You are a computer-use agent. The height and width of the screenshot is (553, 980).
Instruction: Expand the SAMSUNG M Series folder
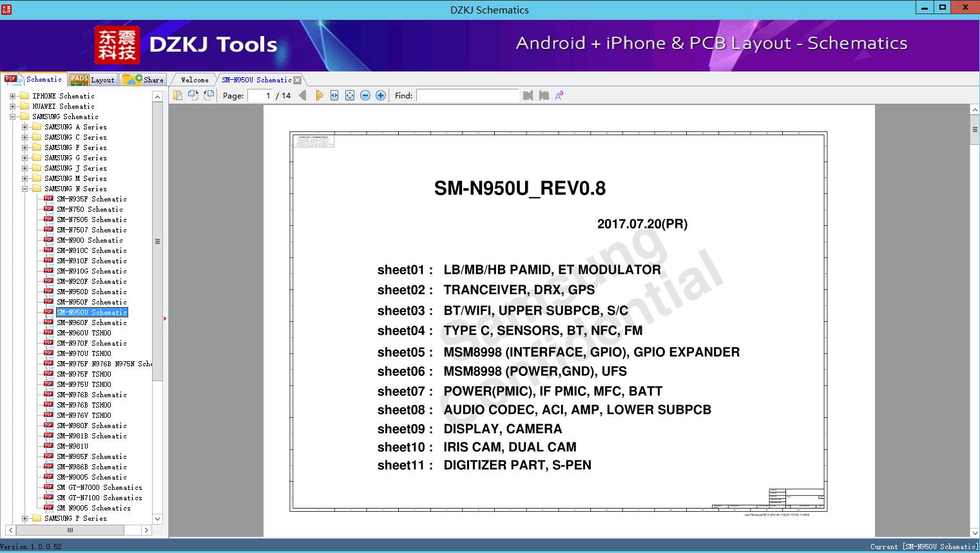24,178
